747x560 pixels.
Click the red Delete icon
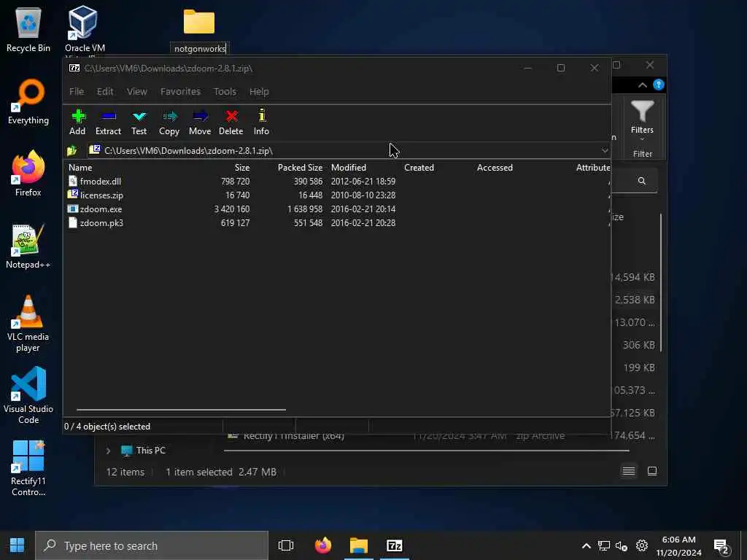tap(231, 116)
